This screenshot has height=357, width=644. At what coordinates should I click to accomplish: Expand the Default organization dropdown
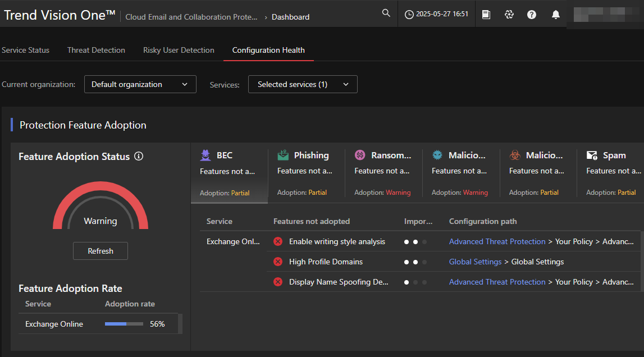click(x=140, y=84)
